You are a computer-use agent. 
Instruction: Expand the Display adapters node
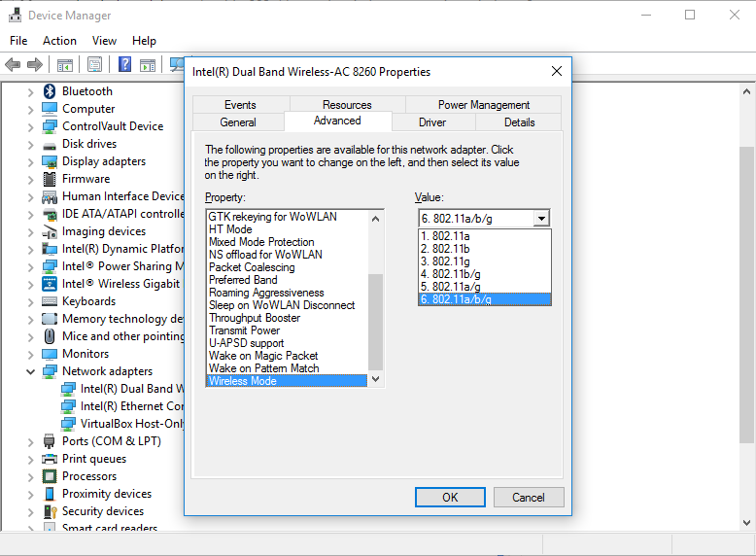(30, 162)
